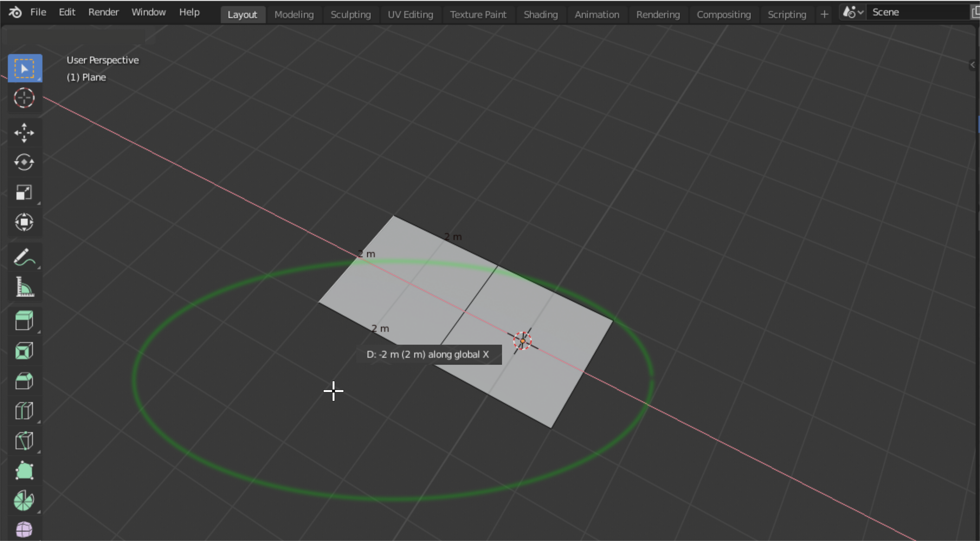This screenshot has height=541, width=980.
Task: Select the Poly Build tool
Action: tap(25, 471)
